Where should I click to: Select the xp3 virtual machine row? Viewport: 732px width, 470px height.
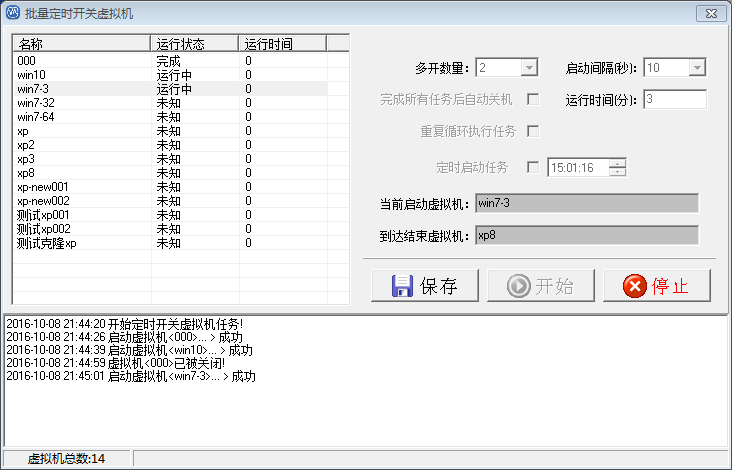click(x=170, y=159)
